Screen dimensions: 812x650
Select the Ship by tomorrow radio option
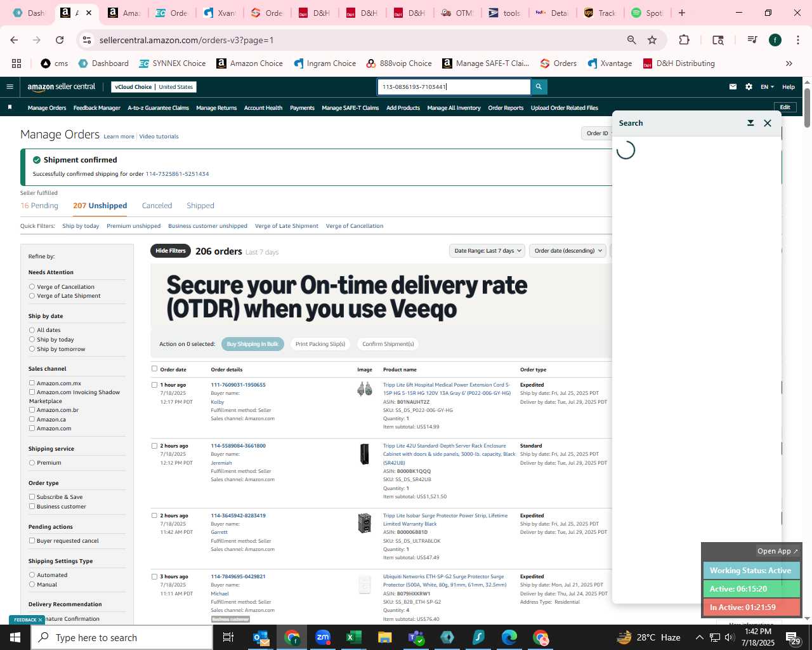click(32, 349)
